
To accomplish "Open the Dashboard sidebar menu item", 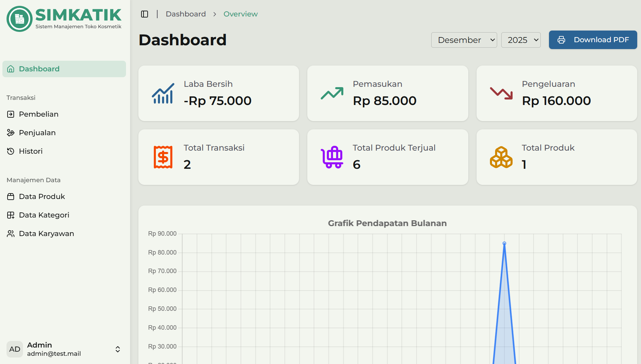I will [x=64, y=69].
